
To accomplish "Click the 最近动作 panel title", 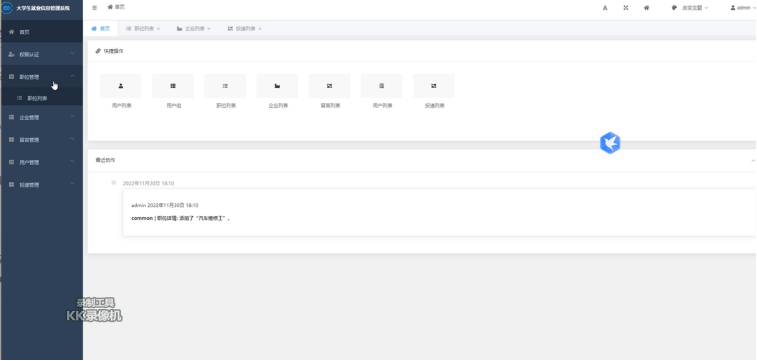I will pos(105,160).
